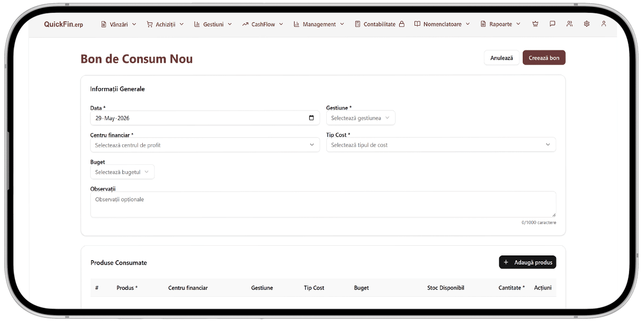Open the Vânzări menu

click(x=119, y=24)
